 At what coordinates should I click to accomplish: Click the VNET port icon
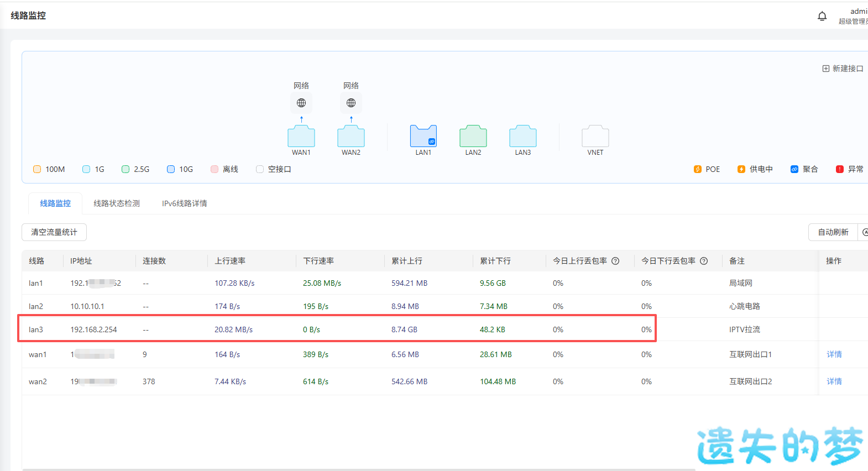click(x=595, y=136)
